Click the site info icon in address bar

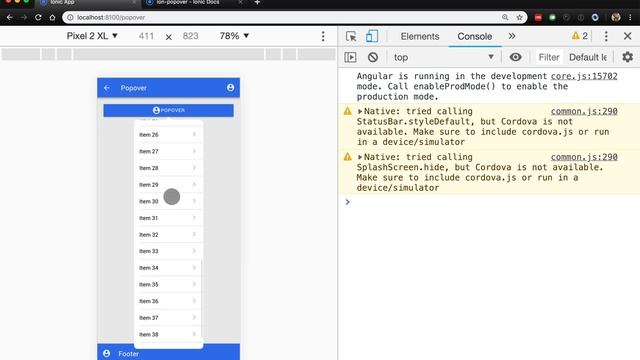70,18
